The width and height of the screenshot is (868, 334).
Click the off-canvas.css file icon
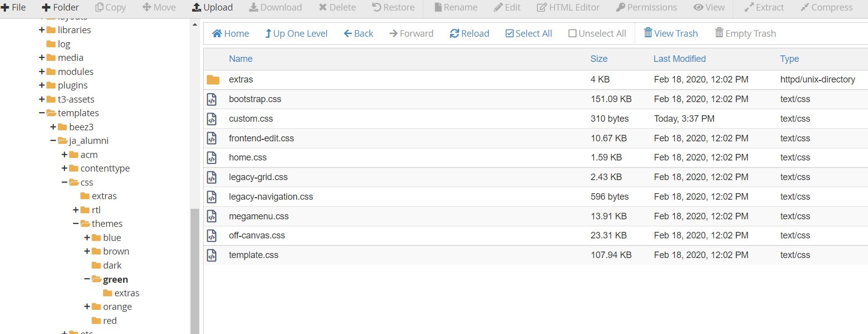pyautogui.click(x=212, y=235)
